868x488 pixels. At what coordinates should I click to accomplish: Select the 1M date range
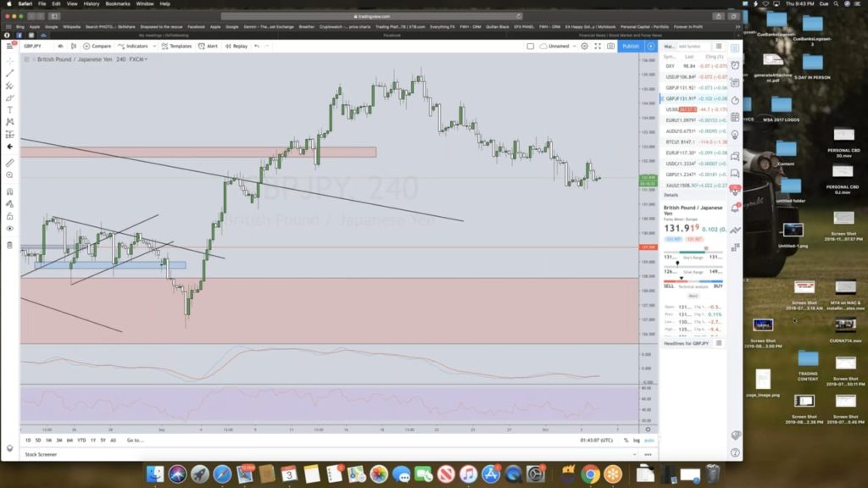[x=48, y=441]
